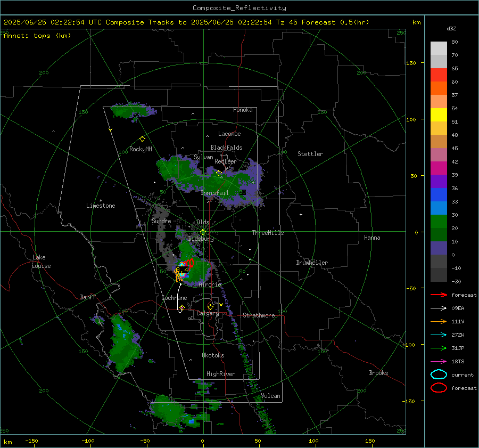Select the HighRiver label
This screenshot has width=479, height=448.
click(221, 374)
